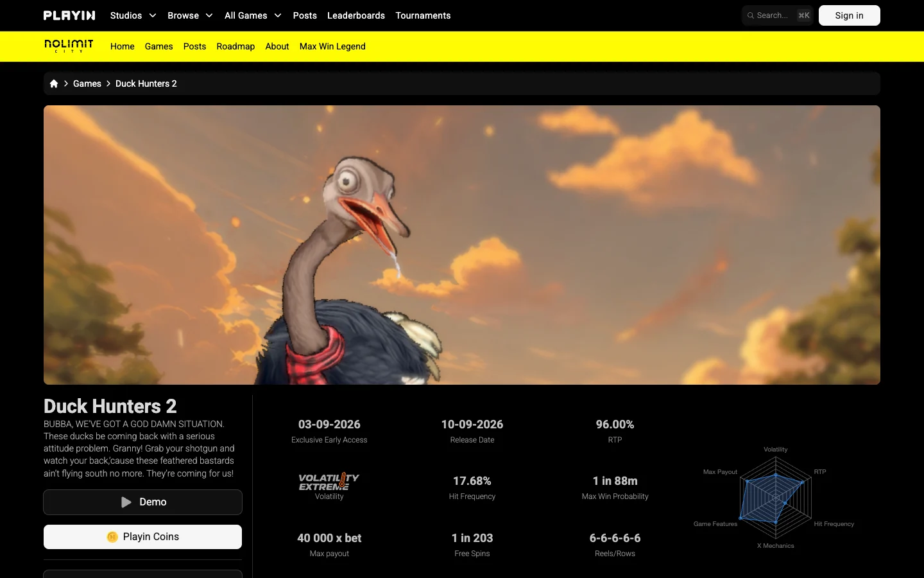
Task: Click the 40 000 x bet max payout
Action: click(329, 538)
